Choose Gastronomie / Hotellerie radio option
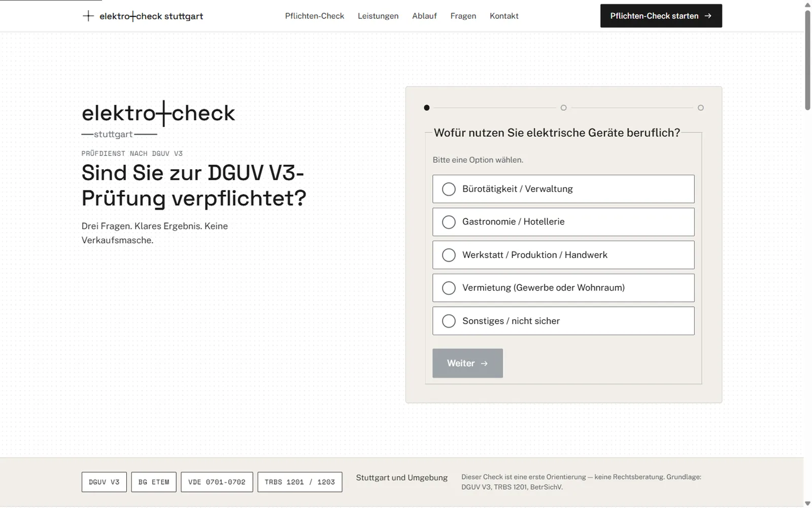The height and width of the screenshot is (508, 812). [563, 222]
